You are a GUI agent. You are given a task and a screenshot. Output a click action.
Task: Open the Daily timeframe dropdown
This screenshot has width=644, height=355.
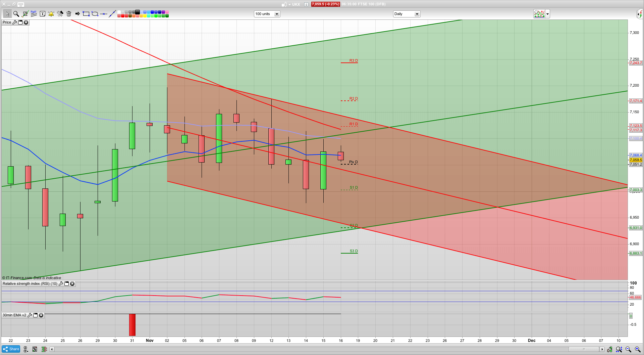pos(417,14)
